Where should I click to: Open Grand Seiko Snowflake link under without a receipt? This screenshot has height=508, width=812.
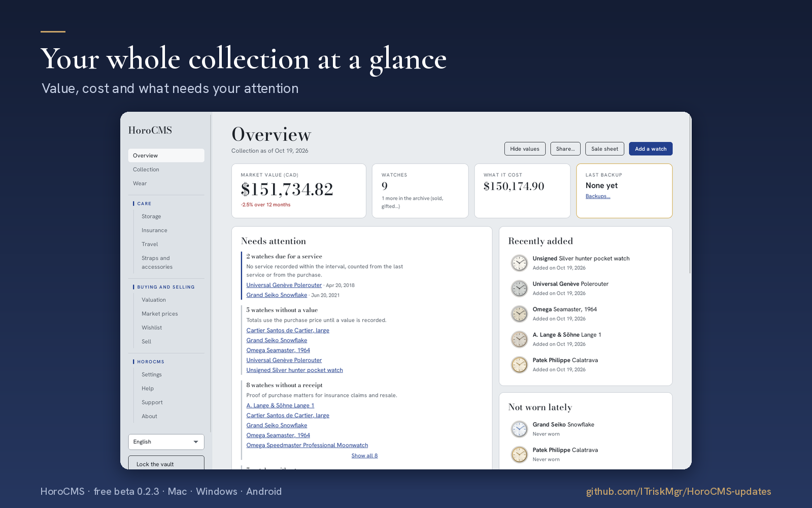click(x=277, y=425)
